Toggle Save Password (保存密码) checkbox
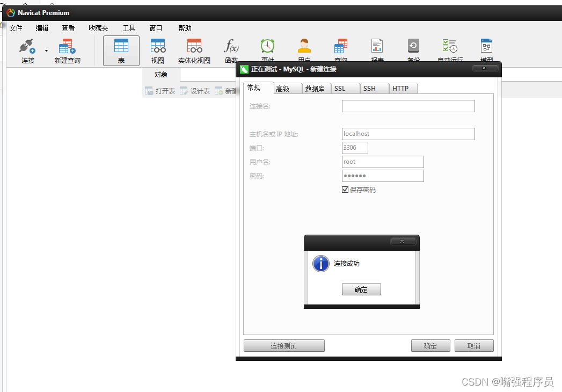This screenshot has height=392, width=562. (x=345, y=190)
